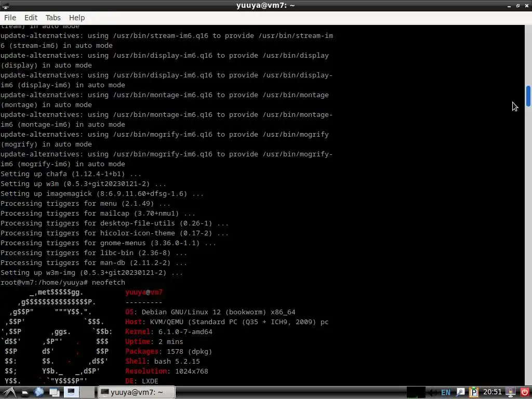Click the EN keyboard layout indicator
Screen dimensions: 532x399
[446, 393]
